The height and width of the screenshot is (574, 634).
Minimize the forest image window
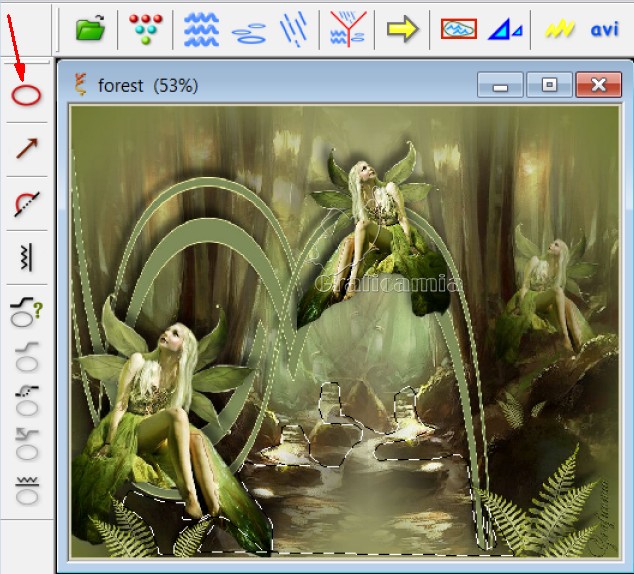(500, 85)
